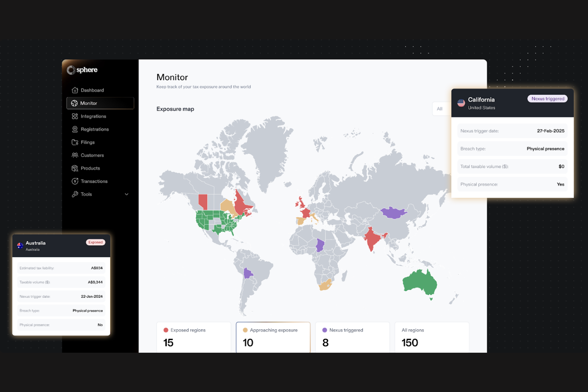Open the All filter dropdown above the map

point(440,108)
